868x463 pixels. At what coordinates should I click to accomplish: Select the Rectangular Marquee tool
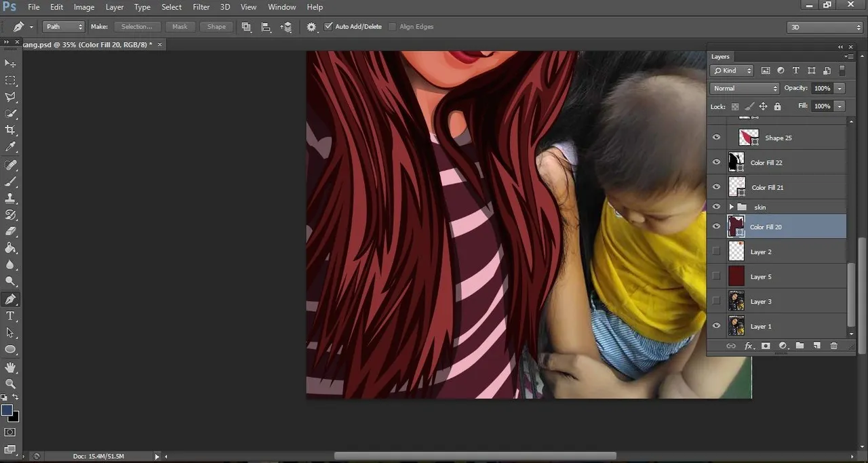[10, 80]
